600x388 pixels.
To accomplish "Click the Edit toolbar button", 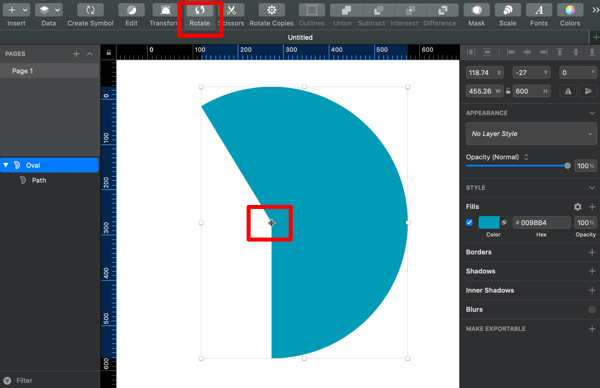I will (x=131, y=10).
